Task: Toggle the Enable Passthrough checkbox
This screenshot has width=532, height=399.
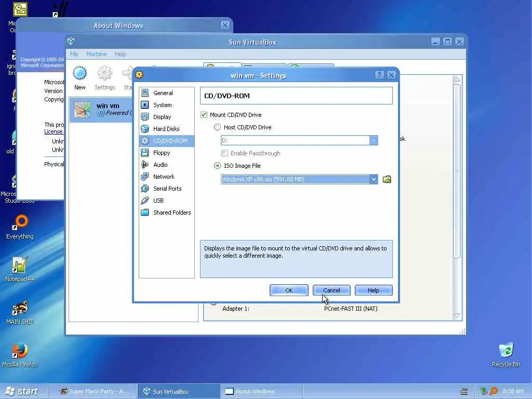Action: [224, 153]
